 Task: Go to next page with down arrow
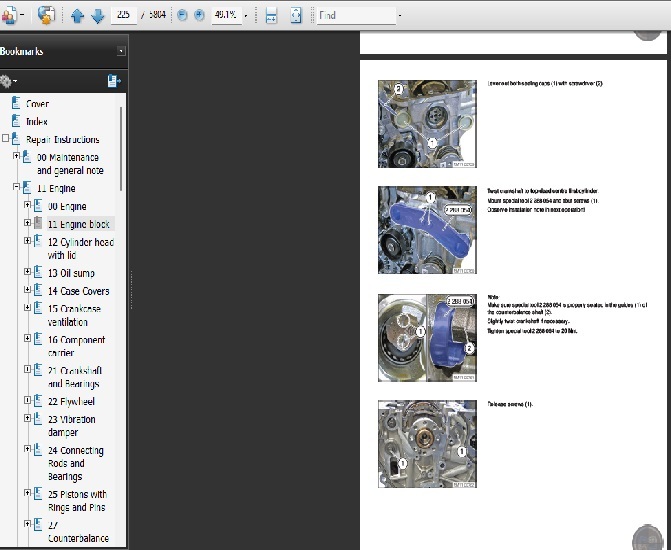(98, 16)
